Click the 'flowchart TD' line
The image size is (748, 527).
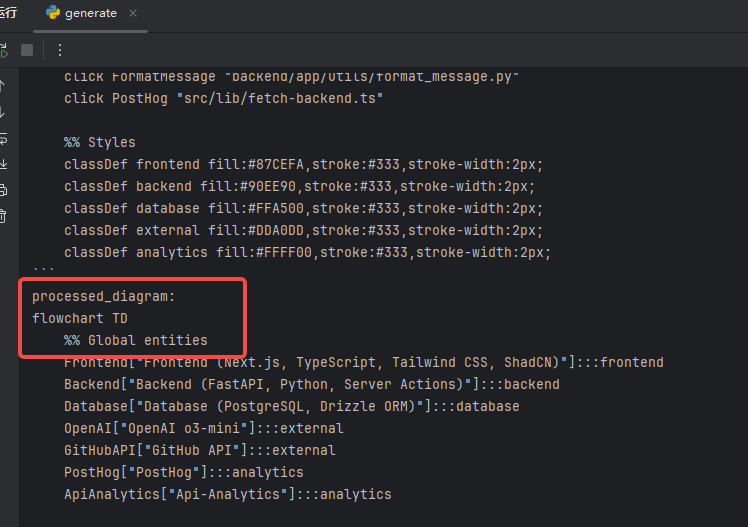[80, 319]
